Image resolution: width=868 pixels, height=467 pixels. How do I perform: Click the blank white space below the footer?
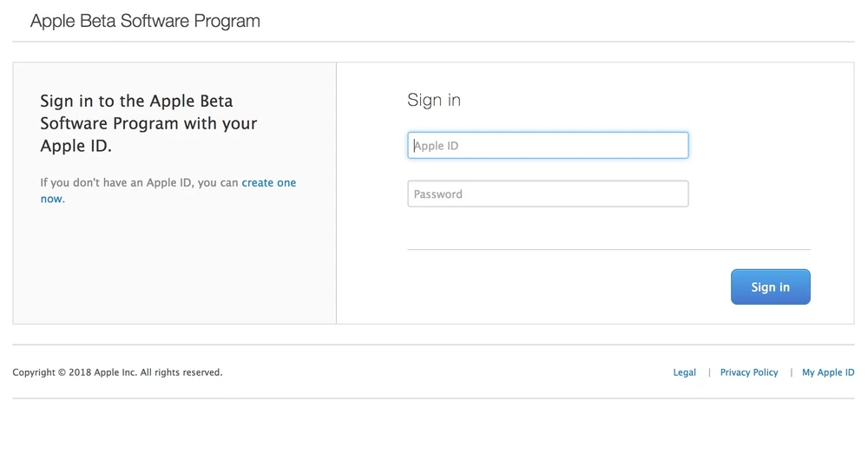click(434, 434)
